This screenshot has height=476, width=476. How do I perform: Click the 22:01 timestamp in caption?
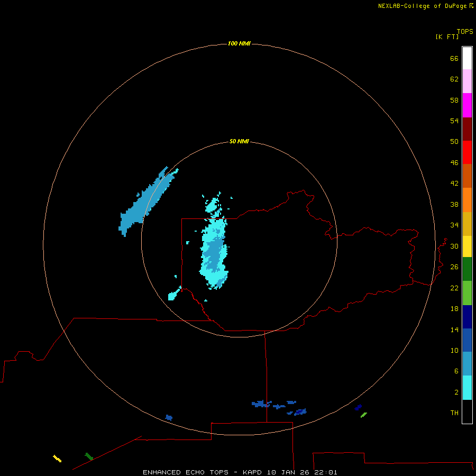click(326, 472)
